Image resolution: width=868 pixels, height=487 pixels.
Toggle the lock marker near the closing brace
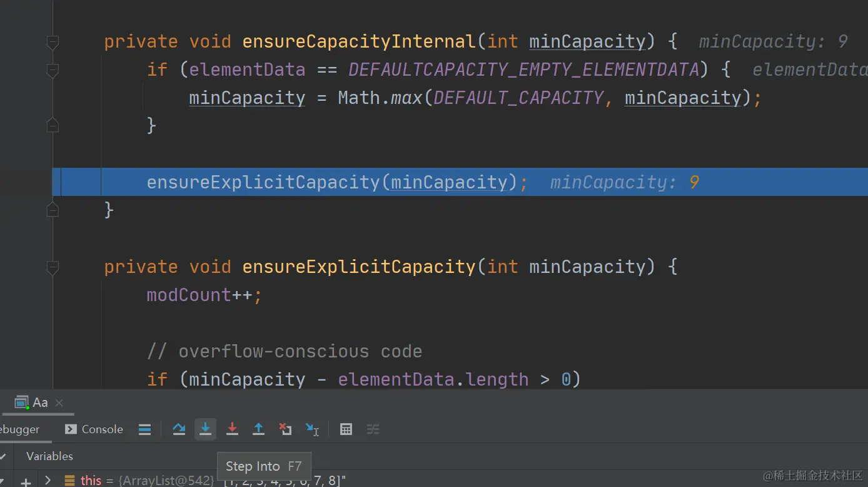(53, 211)
